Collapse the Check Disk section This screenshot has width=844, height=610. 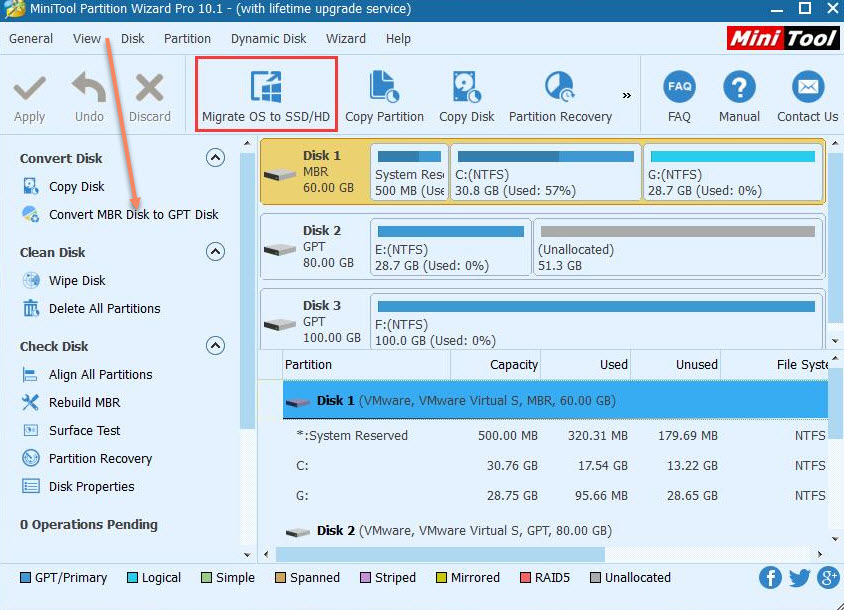215,346
